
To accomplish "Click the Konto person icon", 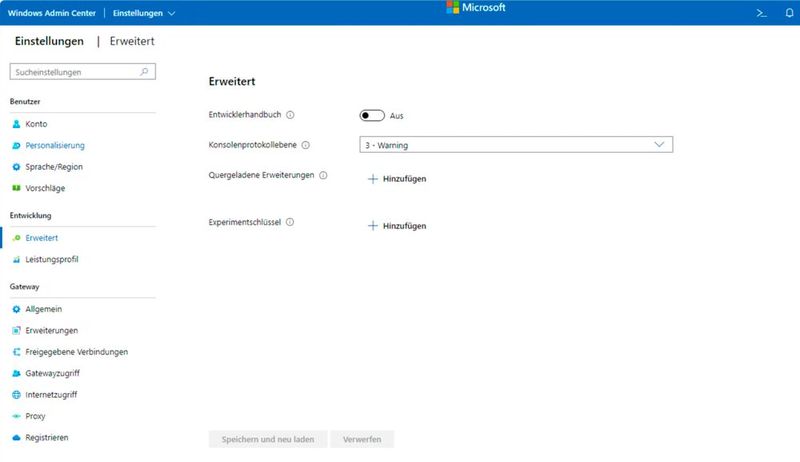I will coord(16,124).
